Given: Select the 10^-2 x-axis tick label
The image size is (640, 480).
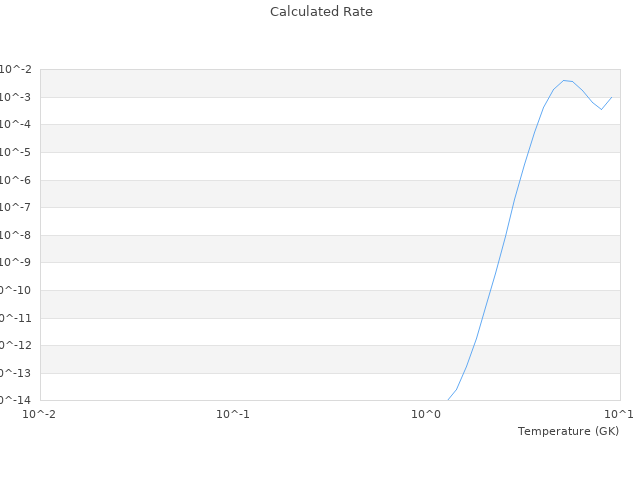Looking at the screenshot, I should pyautogui.click(x=41, y=413).
